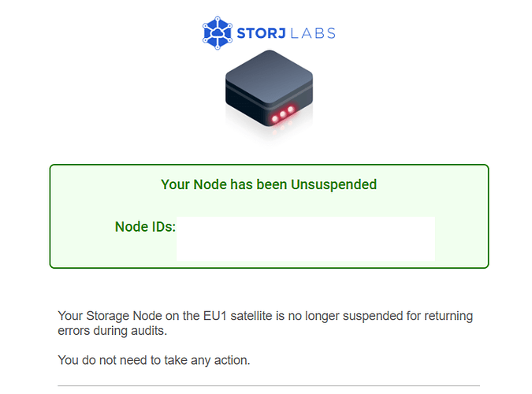Click the LABS wordmark text
This screenshot has height=394, width=532.
click(313, 33)
